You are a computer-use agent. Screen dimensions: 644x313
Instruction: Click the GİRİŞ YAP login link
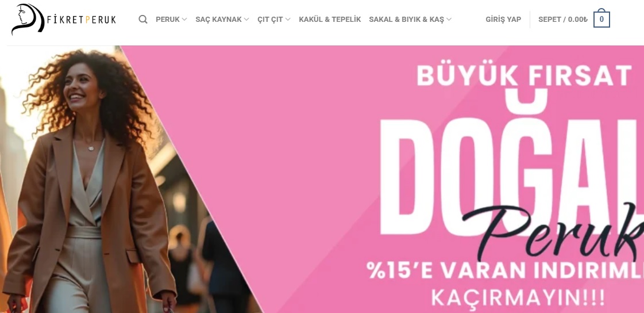(503, 20)
